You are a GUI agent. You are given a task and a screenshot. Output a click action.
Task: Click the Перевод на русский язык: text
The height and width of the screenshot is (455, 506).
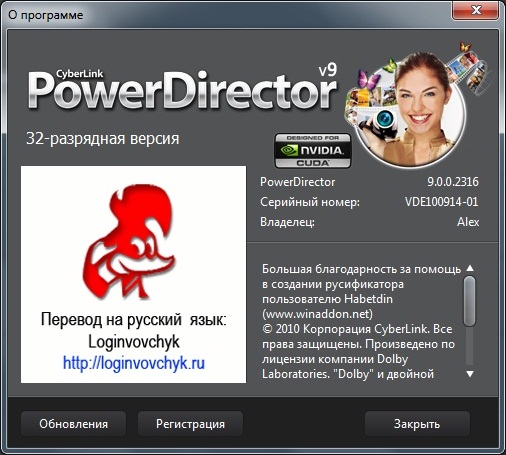(134, 319)
